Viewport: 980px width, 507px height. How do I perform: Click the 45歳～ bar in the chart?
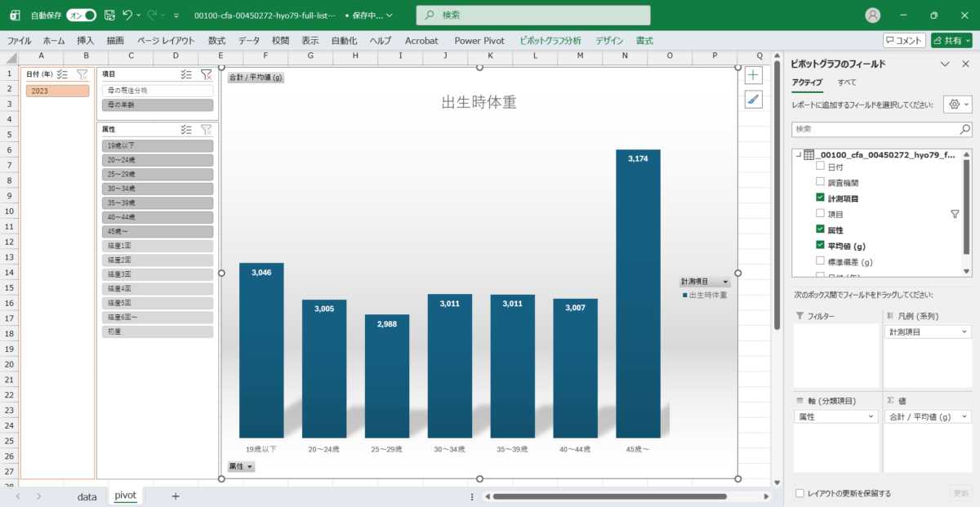pyautogui.click(x=638, y=294)
